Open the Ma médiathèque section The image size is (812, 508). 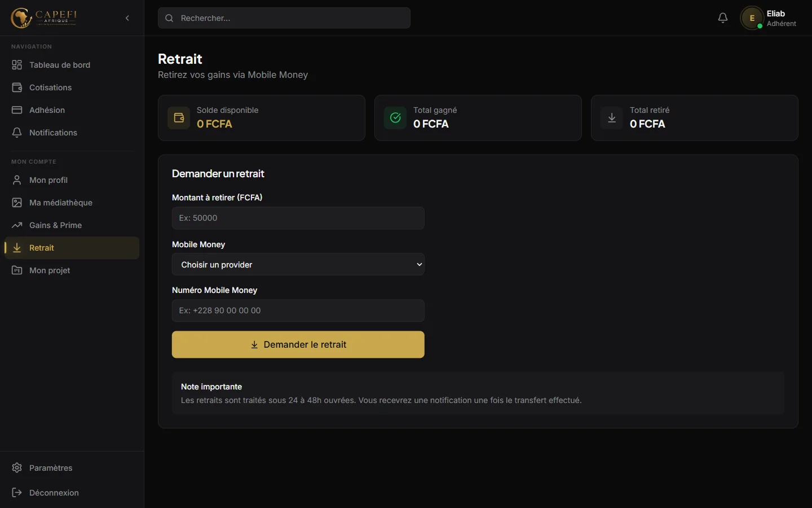(x=72, y=203)
